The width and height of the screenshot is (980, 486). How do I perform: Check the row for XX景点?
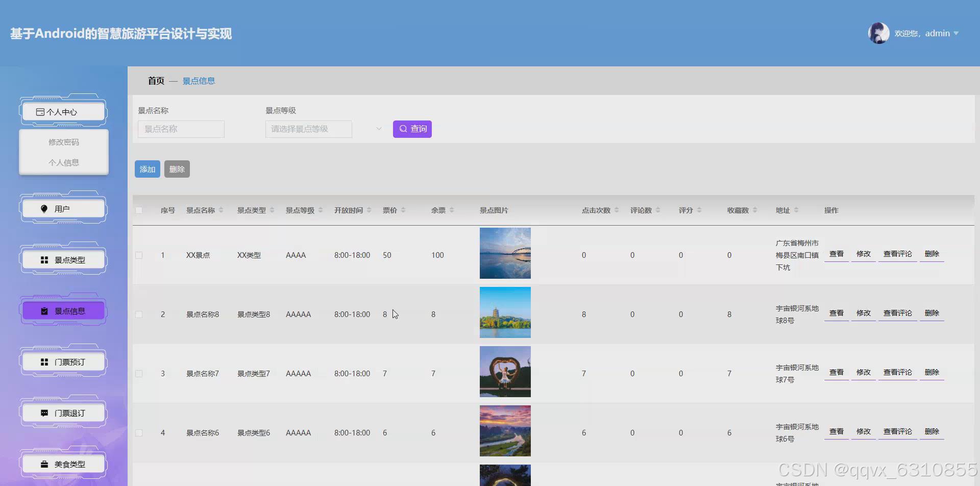click(139, 255)
